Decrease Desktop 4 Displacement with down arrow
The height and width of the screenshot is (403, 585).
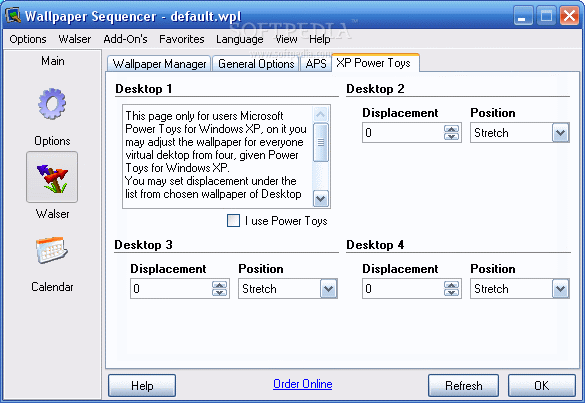[x=451, y=293]
